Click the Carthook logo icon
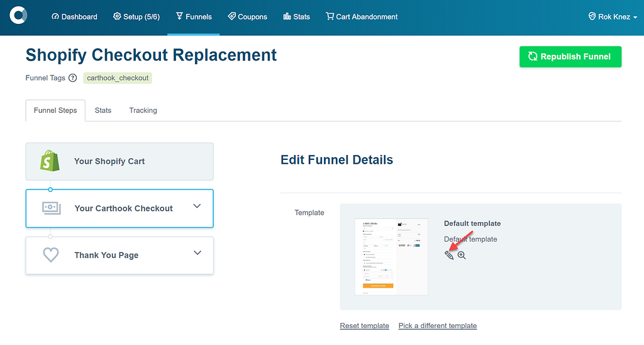The width and height of the screenshot is (644, 345). 18,15
